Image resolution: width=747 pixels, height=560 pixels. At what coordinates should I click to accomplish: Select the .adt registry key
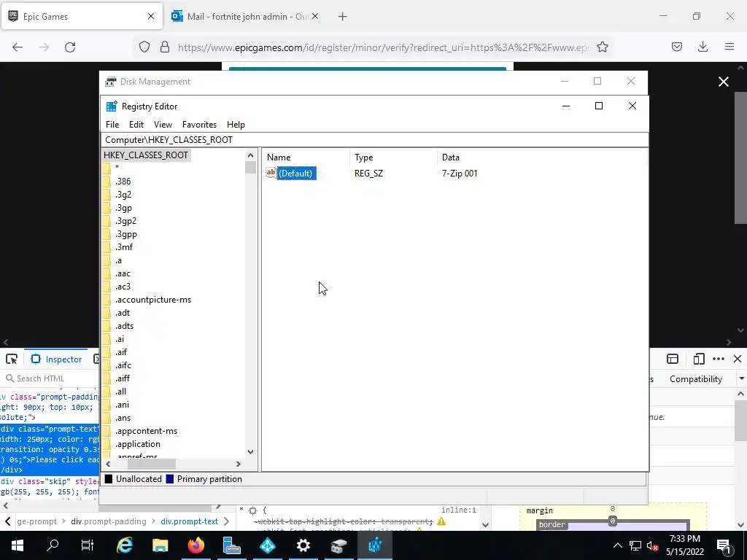click(x=123, y=313)
